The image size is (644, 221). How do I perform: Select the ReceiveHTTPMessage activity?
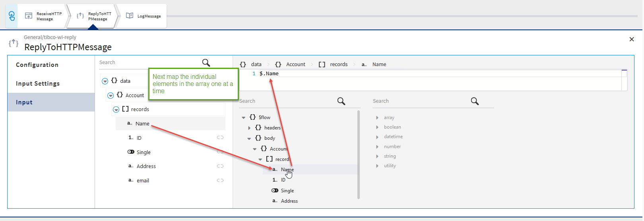tap(43, 16)
